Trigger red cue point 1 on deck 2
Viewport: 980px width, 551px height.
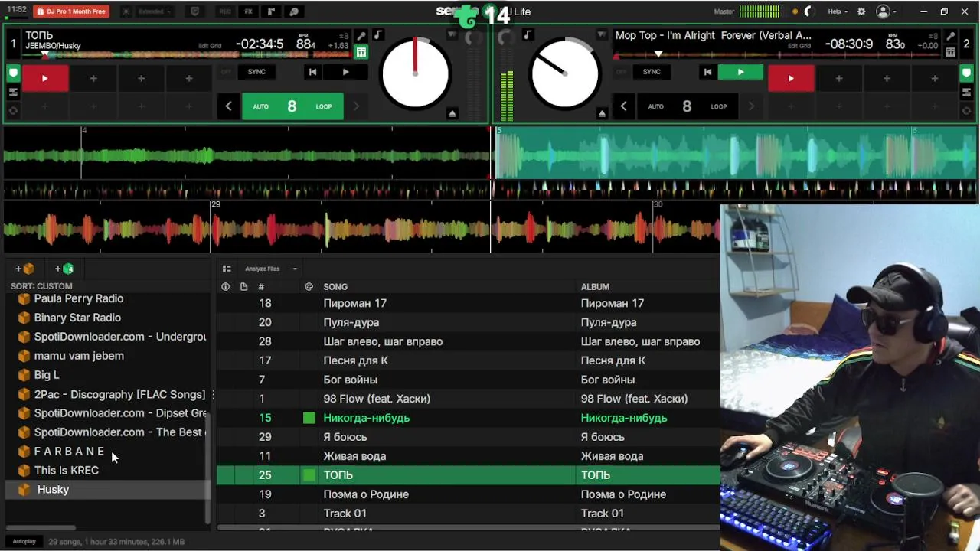[x=791, y=78]
